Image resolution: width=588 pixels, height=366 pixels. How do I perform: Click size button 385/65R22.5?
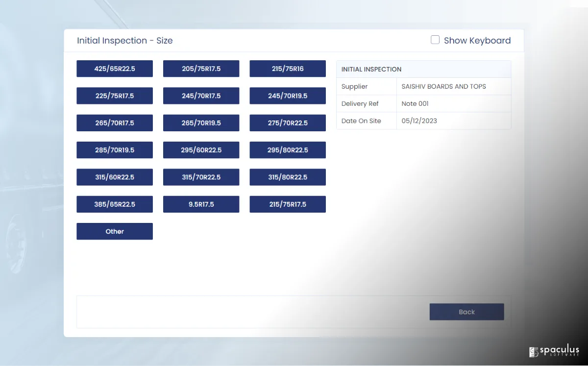pos(115,204)
